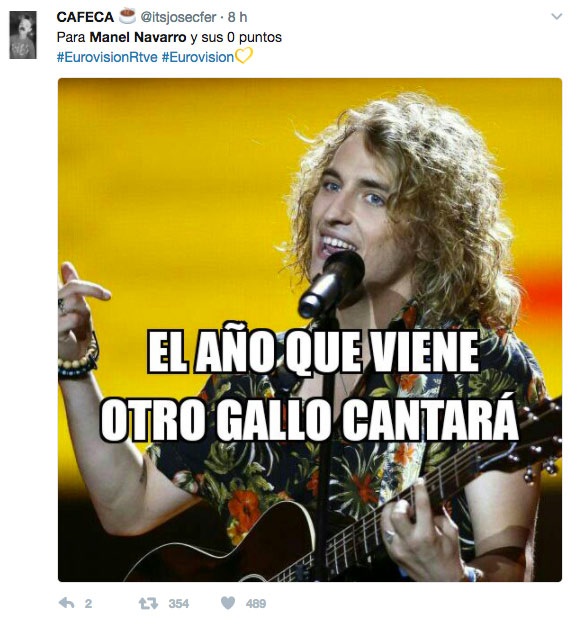Click the 'y sus 0 puntos' tweet text
The image size is (570, 623).
[x=236, y=37]
